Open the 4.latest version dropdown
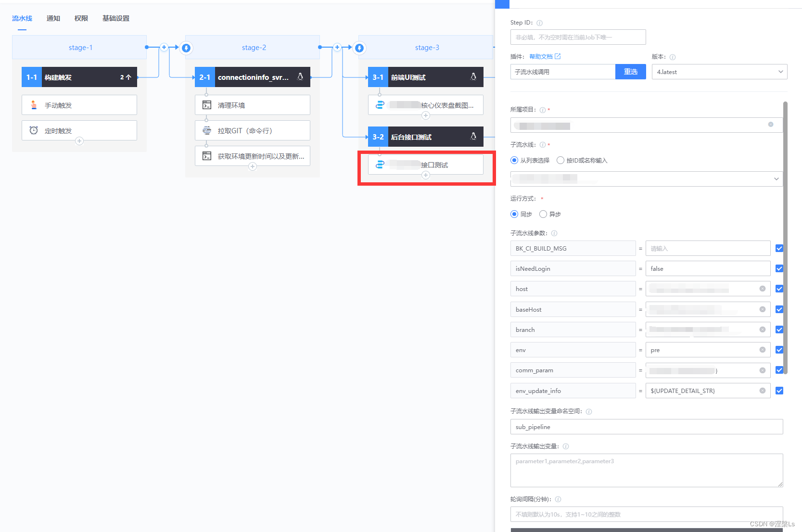Image resolution: width=802 pixels, height=532 pixels. tap(719, 72)
